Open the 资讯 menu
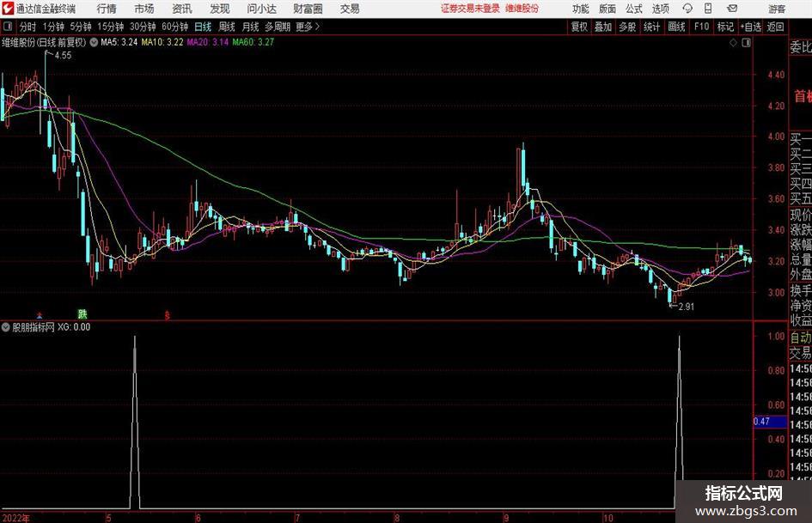Screen dimensions: 812x523 pos(182,9)
